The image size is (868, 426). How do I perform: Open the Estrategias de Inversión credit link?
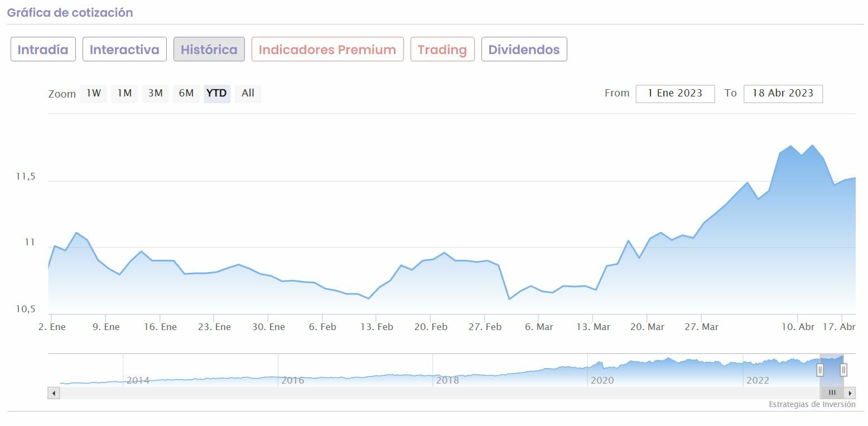tap(812, 404)
